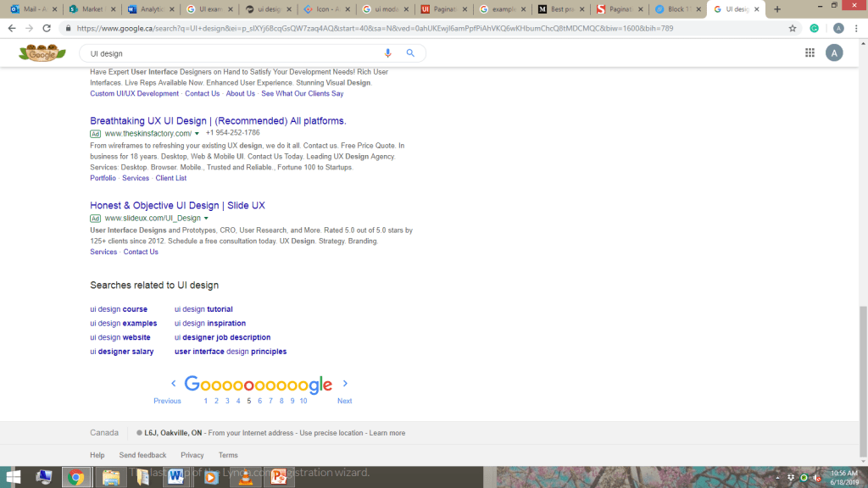Click the address bar URL
This screenshot has width=868, height=488.
[375, 28]
